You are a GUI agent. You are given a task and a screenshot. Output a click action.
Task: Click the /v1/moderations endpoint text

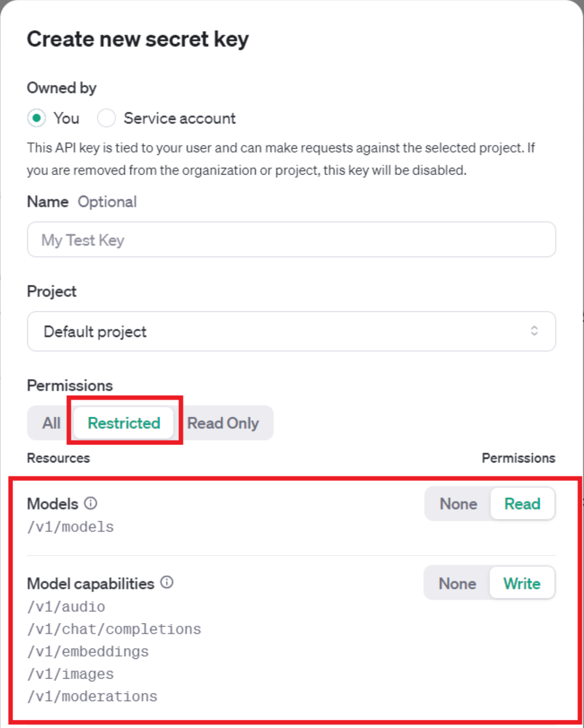pyautogui.click(x=93, y=696)
